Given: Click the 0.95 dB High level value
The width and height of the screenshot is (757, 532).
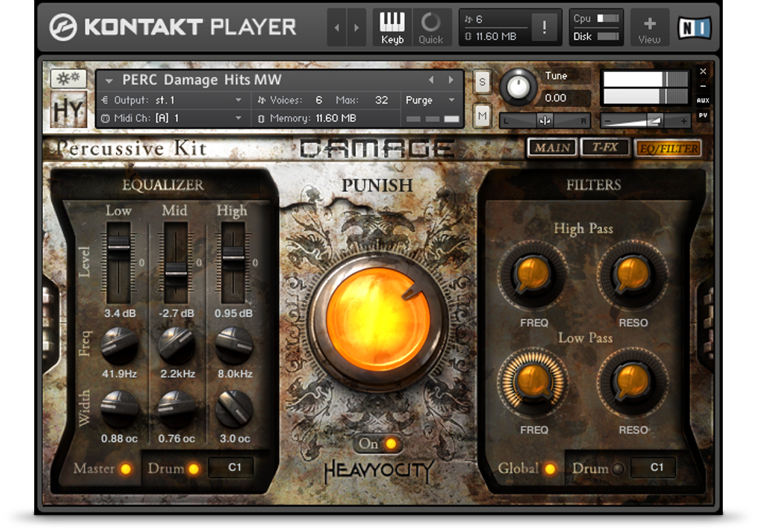Looking at the screenshot, I should (233, 313).
